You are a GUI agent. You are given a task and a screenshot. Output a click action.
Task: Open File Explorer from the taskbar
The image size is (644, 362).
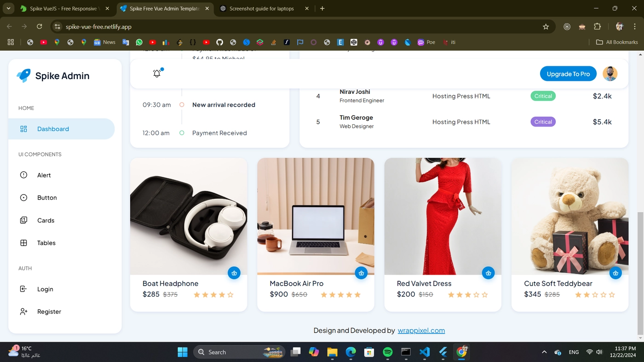(x=332, y=352)
